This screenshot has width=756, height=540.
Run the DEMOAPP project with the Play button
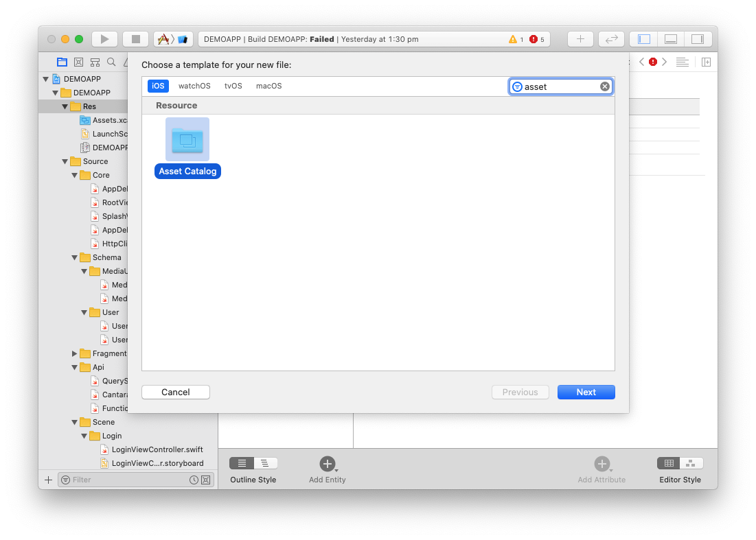click(x=104, y=39)
